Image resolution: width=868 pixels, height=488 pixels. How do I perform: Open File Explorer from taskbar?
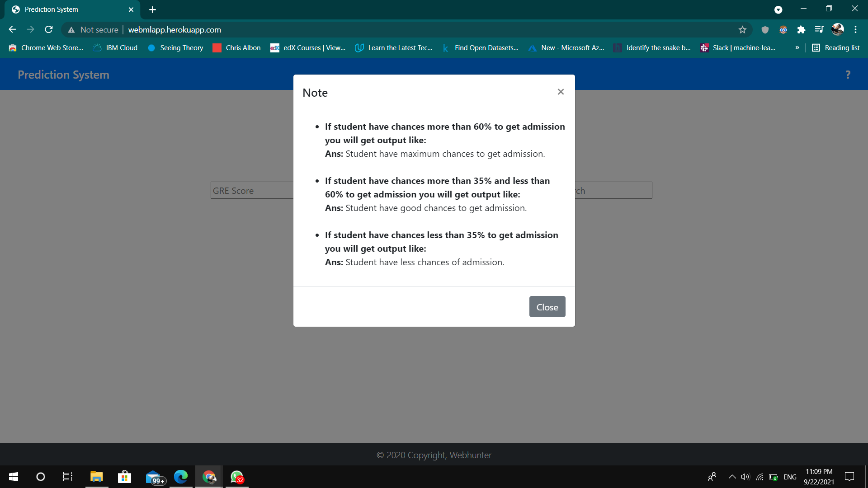97,477
